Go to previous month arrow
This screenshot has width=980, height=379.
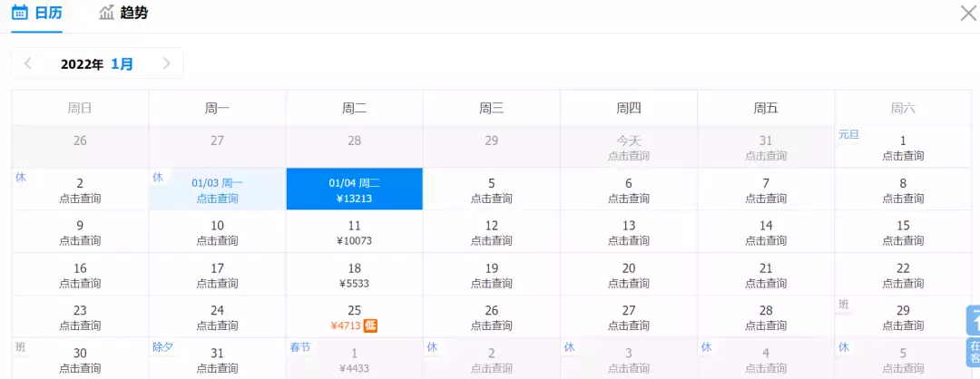pyautogui.click(x=28, y=63)
